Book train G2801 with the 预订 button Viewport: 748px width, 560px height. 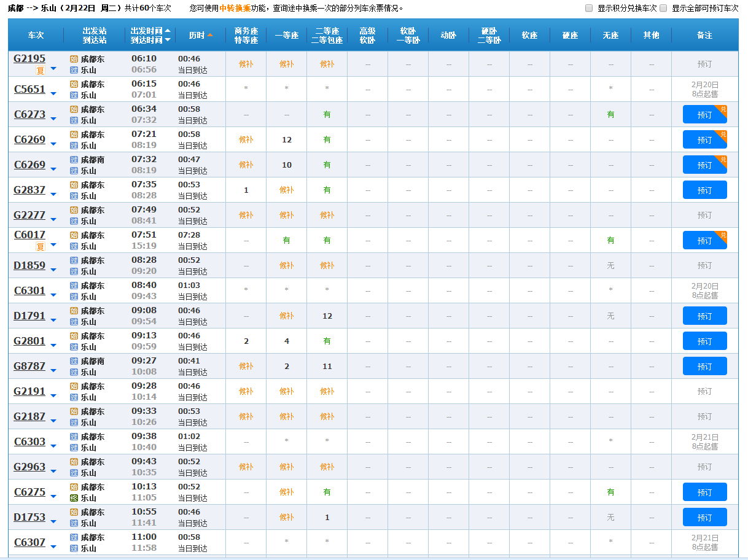coord(704,341)
